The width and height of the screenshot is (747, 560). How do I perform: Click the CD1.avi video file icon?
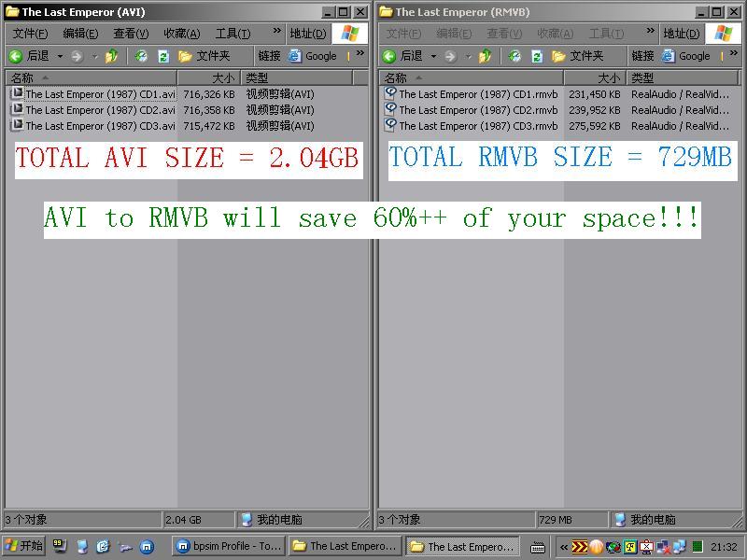click(x=17, y=92)
